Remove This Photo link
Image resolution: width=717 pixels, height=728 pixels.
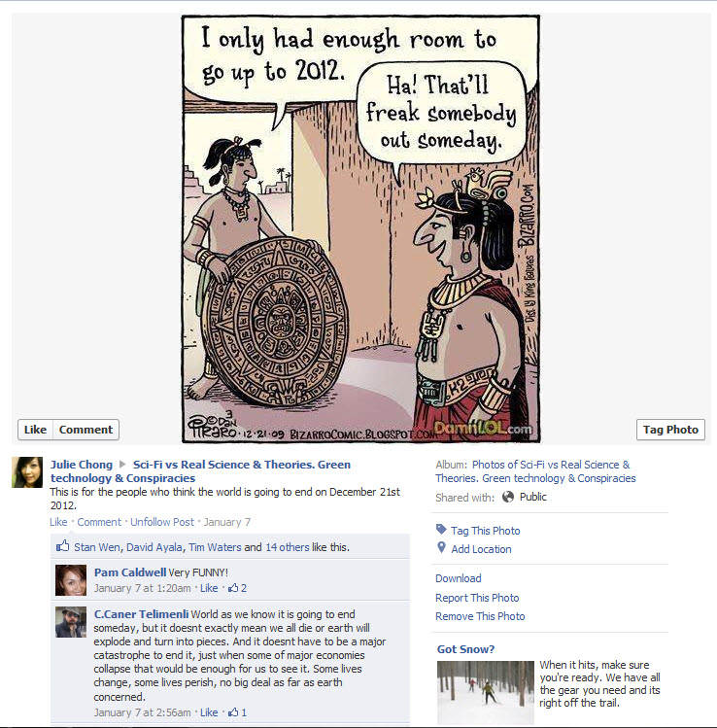pos(480,616)
